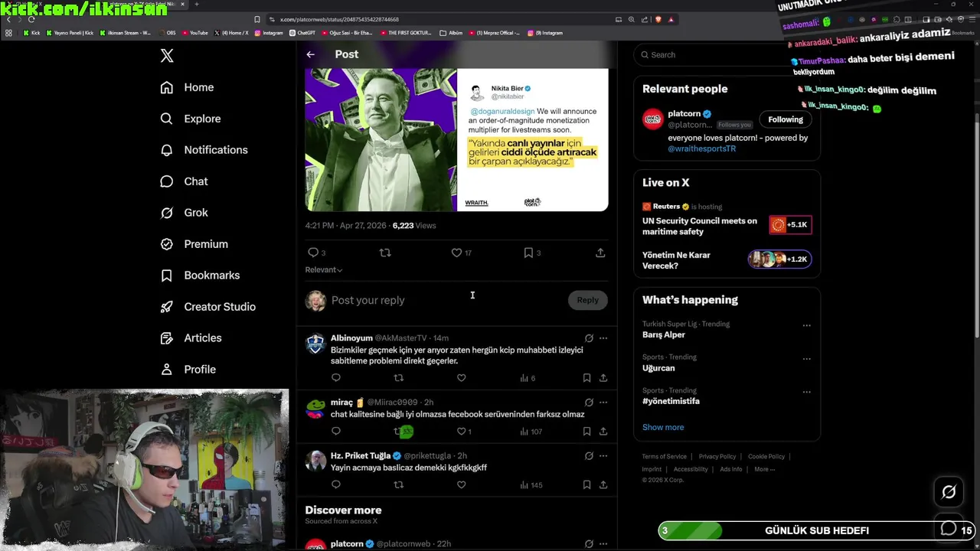Click Show more under What's happening
This screenshot has width=980, height=551.
663,427
